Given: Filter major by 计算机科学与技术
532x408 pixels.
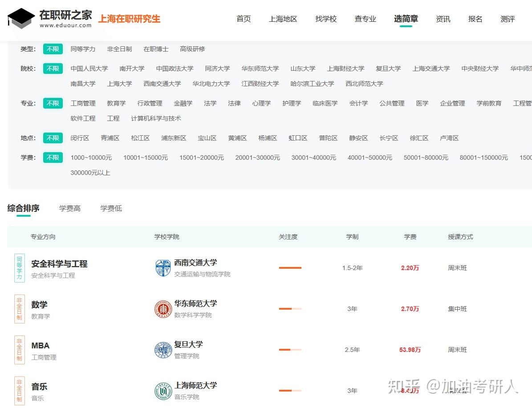Looking at the screenshot, I should coord(156,118).
